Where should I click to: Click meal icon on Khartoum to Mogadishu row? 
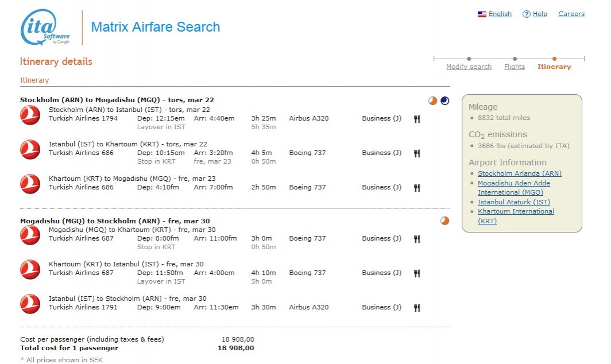coord(417,188)
